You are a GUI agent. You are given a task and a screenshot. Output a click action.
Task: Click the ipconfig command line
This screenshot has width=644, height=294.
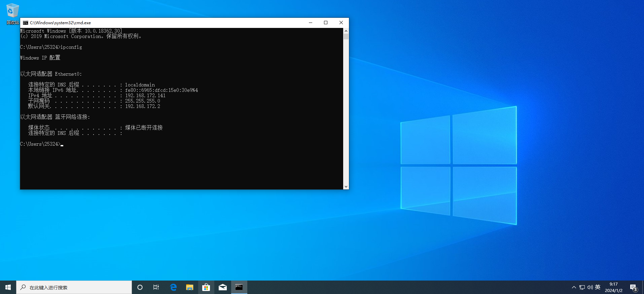point(51,47)
